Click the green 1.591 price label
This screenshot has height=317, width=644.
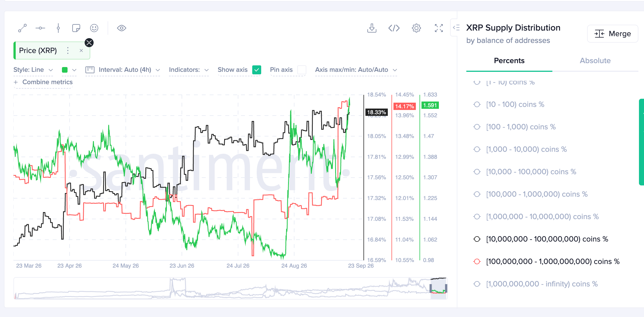click(430, 105)
